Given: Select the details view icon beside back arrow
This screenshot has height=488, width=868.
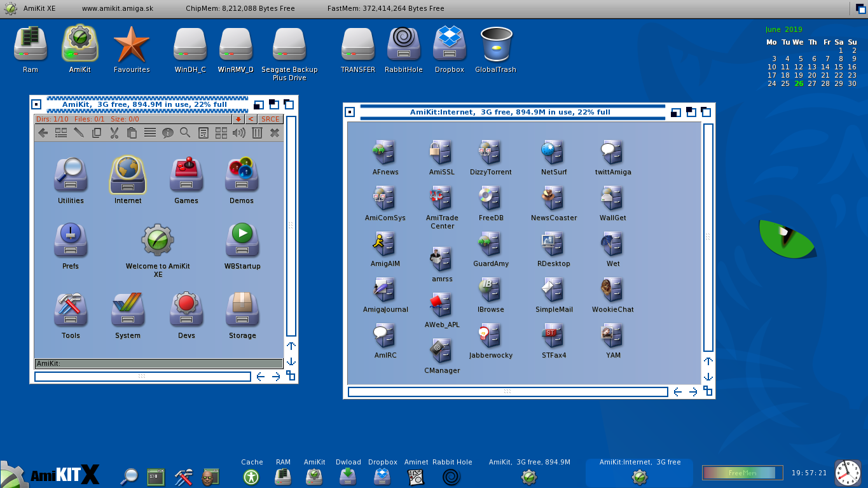Looking at the screenshot, I should (x=61, y=133).
